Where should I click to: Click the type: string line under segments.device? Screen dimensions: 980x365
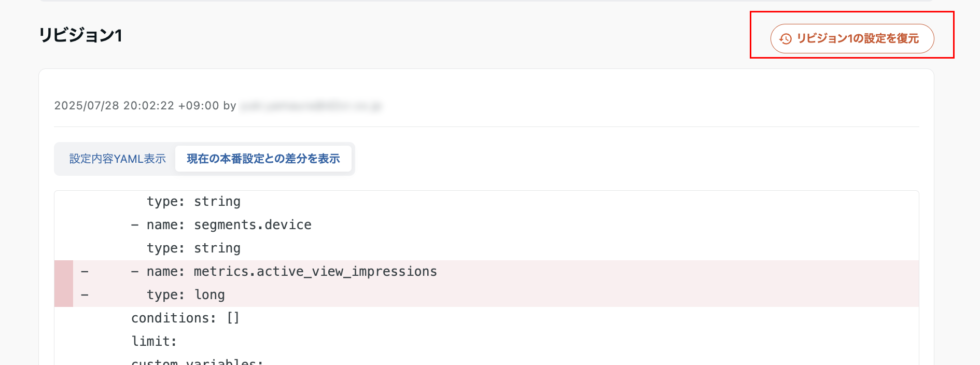point(193,248)
